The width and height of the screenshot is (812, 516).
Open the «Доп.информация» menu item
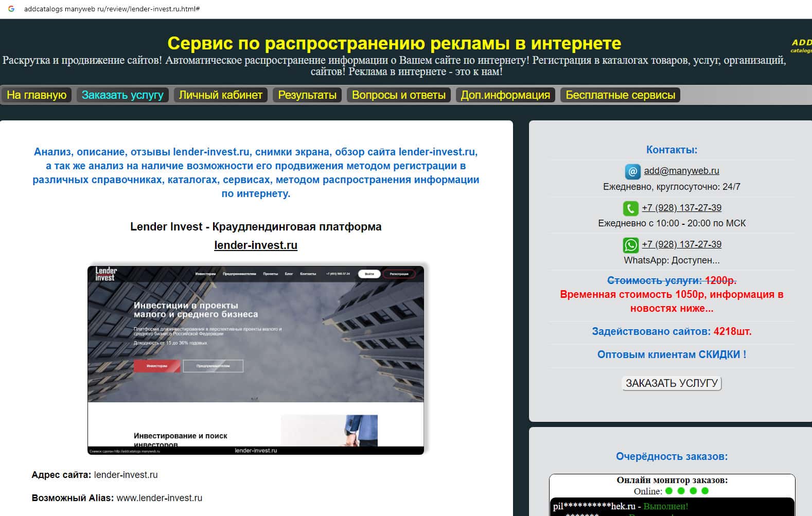click(x=505, y=95)
